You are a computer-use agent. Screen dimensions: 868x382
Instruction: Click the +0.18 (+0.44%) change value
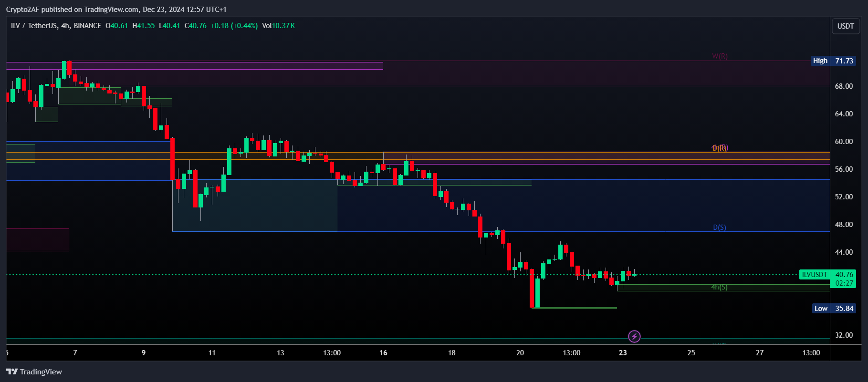(234, 26)
